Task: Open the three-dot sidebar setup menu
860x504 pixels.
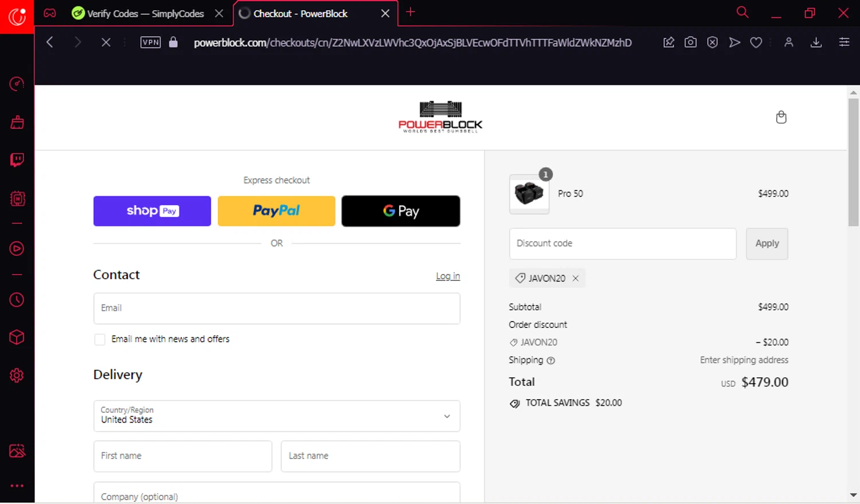Action: 17,486
